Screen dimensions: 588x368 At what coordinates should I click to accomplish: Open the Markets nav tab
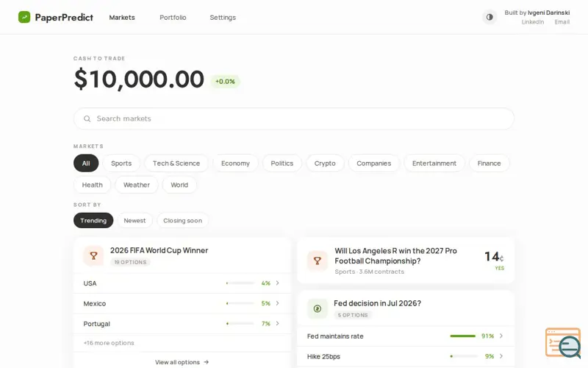click(122, 17)
